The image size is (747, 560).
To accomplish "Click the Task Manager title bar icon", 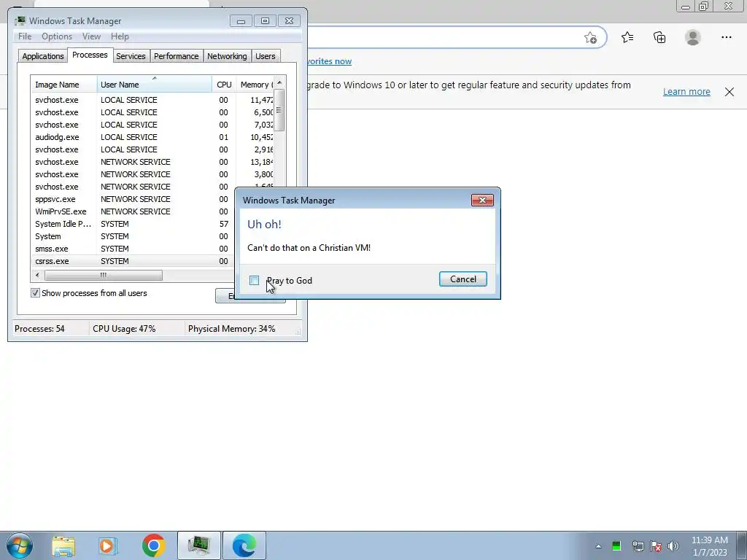I will 20,21.
